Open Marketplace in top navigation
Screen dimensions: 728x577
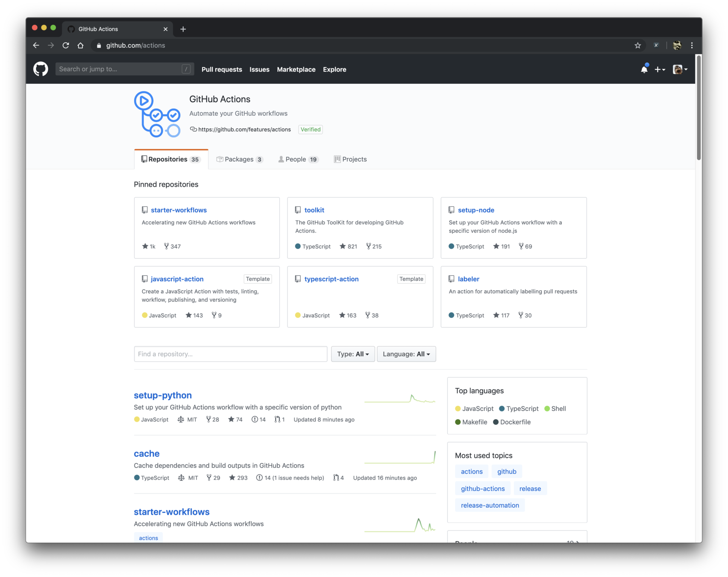coord(296,69)
